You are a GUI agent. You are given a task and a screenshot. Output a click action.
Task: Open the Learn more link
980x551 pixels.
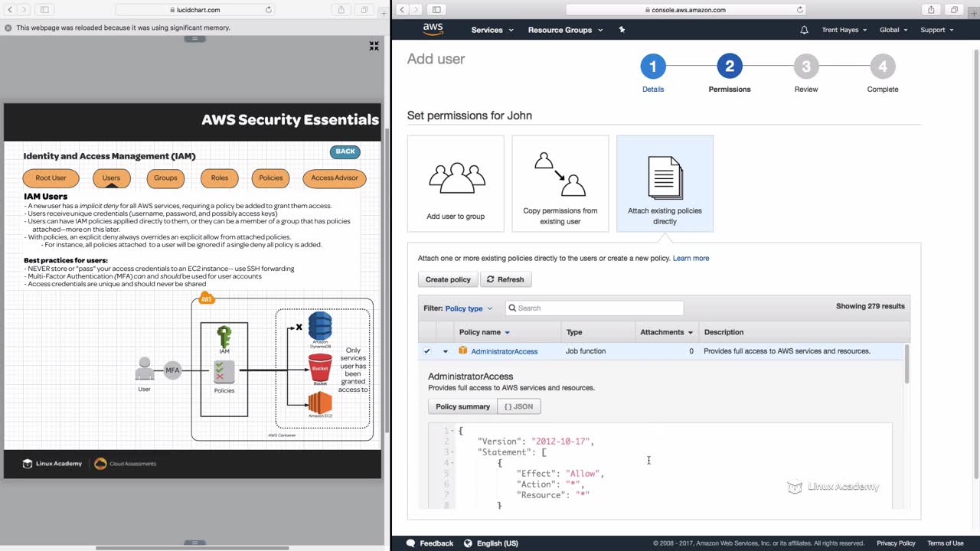coord(691,258)
